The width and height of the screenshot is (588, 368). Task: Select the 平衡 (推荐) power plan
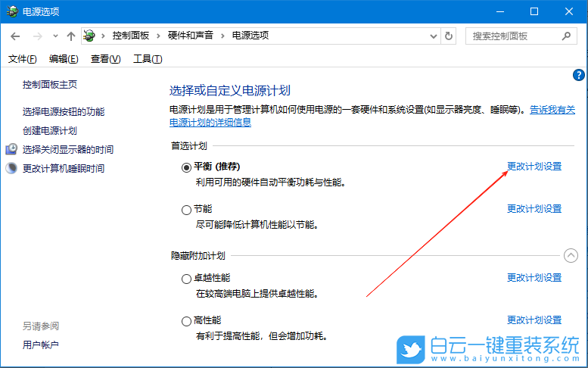[186, 167]
